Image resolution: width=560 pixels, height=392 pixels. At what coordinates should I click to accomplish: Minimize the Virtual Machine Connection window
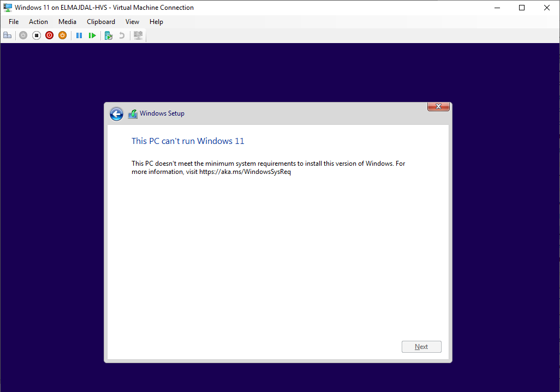(x=497, y=8)
